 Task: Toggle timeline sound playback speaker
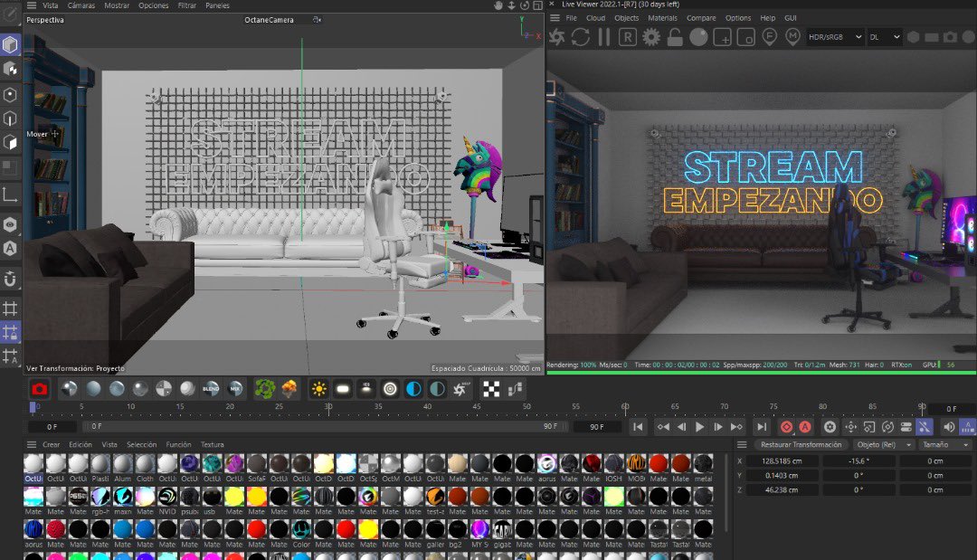coord(948,427)
